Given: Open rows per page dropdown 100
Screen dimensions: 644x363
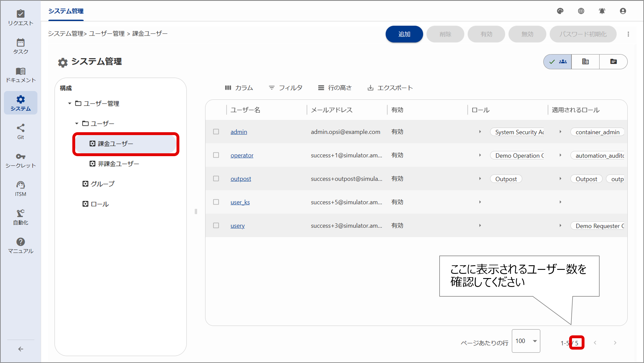Looking at the screenshot, I should [526, 341].
